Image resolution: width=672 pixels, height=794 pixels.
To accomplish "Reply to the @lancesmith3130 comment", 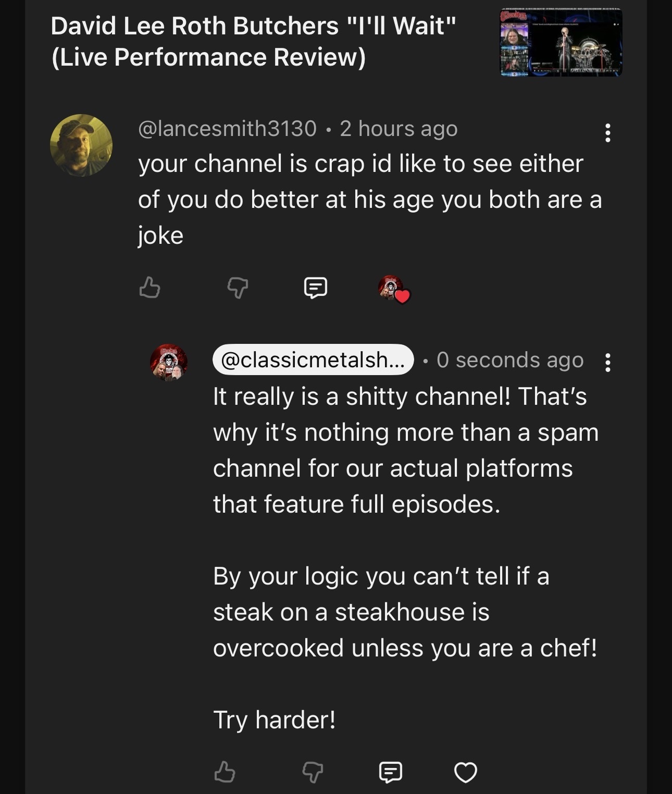I will [x=315, y=287].
